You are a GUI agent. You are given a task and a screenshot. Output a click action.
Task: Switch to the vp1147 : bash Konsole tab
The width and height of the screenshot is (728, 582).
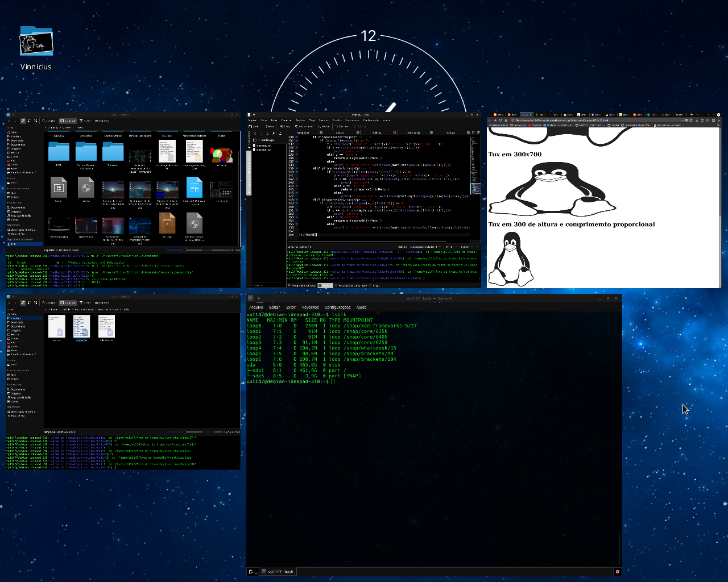pos(280,571)
